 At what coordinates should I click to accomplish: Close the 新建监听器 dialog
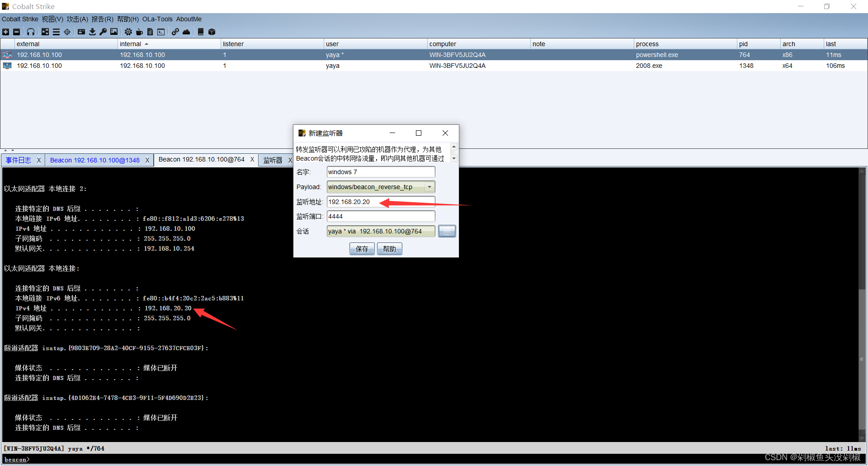(445, 133)
